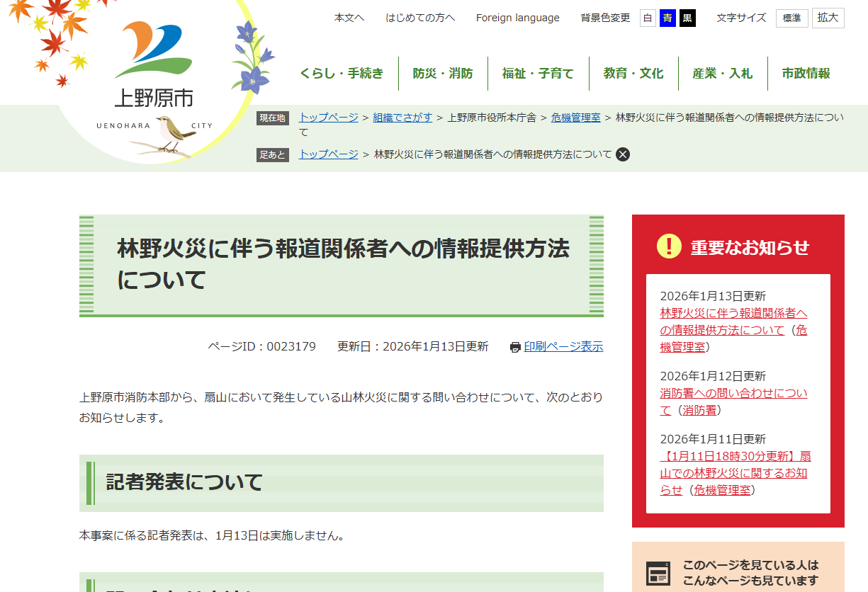Viewport: 868px width, 592px height.
Task: Expand the 教育・文化 navigation menu
Action: 633,74
